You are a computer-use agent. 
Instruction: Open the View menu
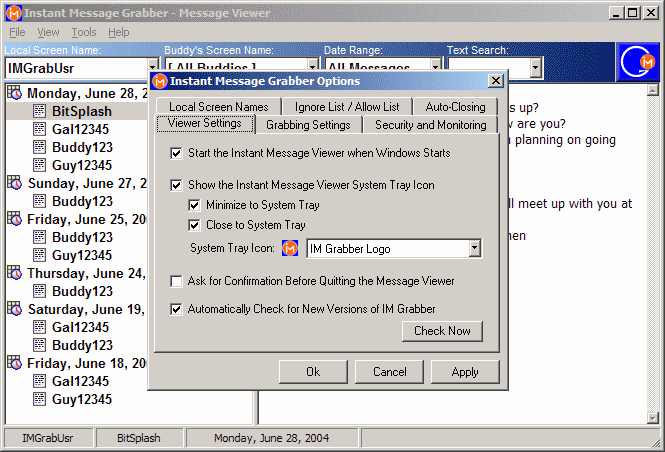[48, 32]
